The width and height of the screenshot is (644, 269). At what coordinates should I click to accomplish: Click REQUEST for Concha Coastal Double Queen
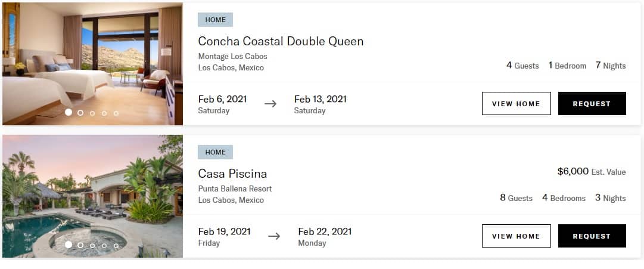click(592, 104)
